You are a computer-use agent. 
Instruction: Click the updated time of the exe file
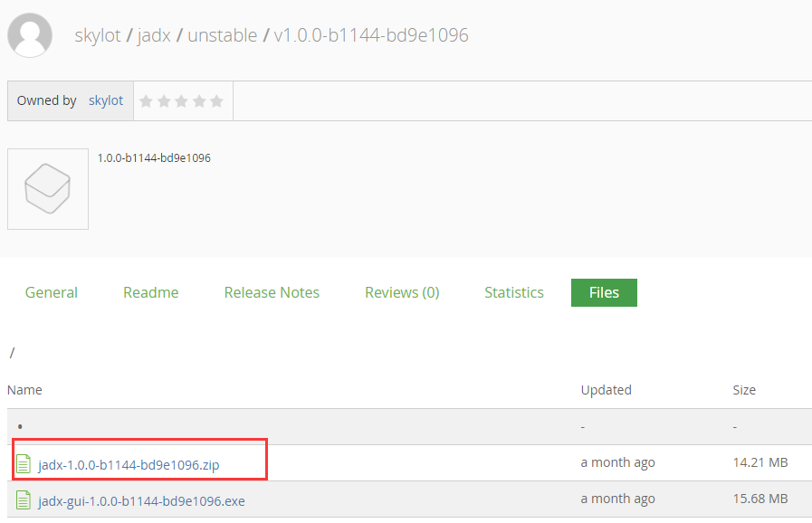tap(617, 499)
